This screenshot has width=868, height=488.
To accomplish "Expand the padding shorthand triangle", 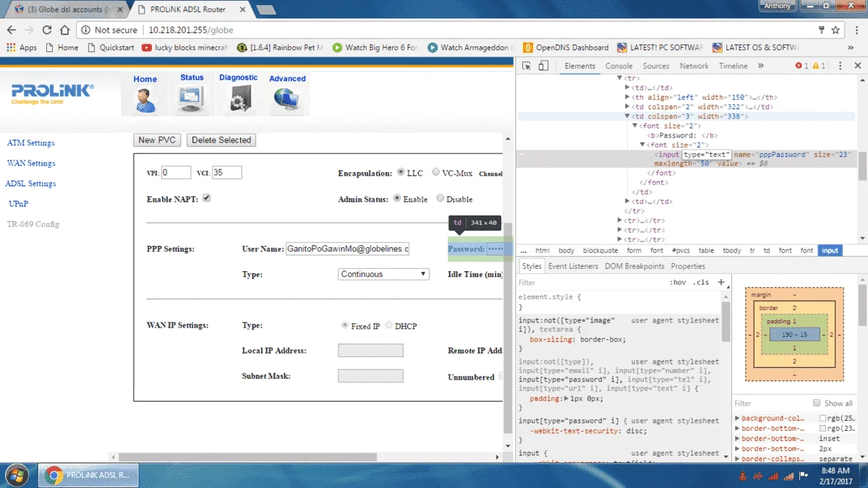I will pyautogui.click(x=566, y=398).
